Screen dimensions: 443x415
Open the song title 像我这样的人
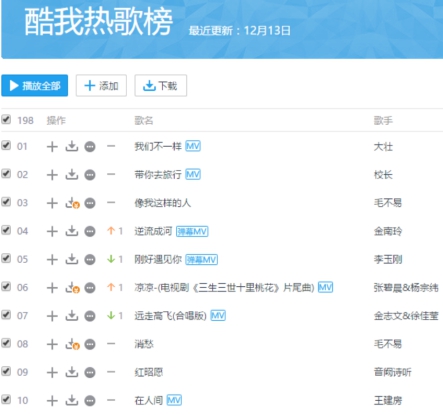tap(163, 203)
